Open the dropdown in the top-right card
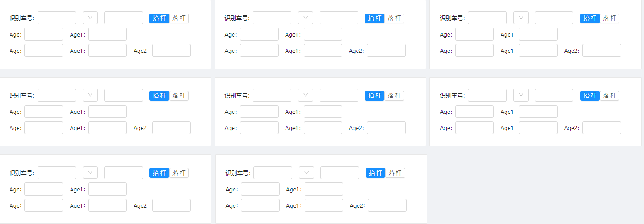This screenshot has width=644, height=224. click(x=521, y=18)
